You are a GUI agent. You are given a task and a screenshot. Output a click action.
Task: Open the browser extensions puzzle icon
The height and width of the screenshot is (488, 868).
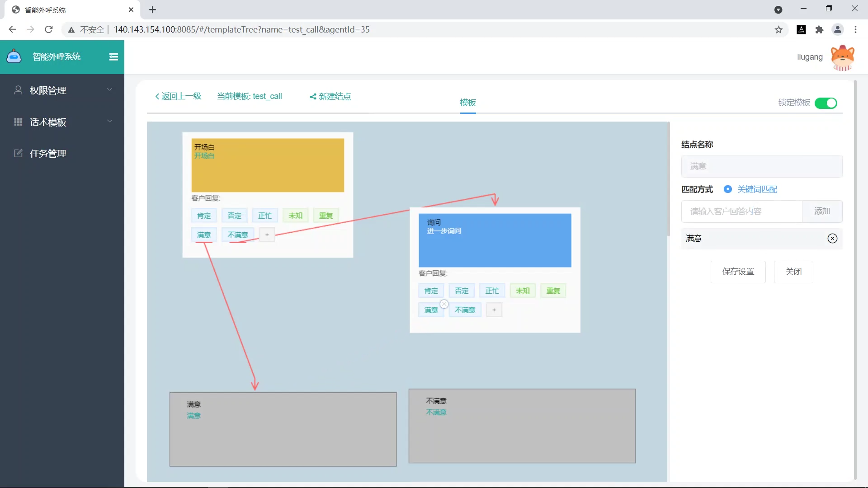819,30
